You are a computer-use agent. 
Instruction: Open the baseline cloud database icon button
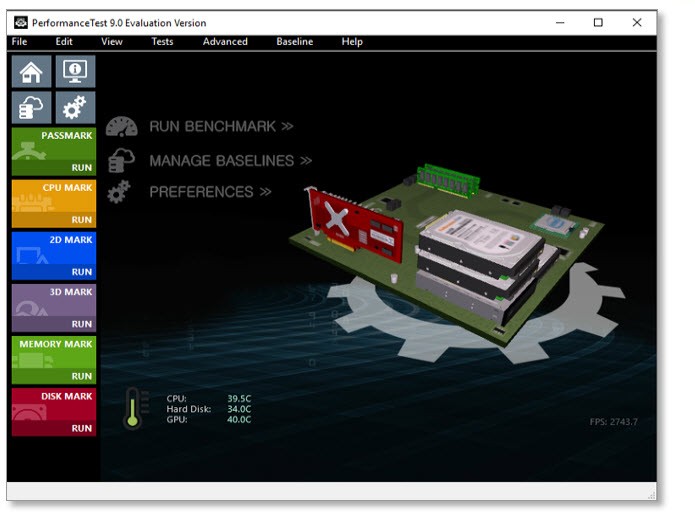click(31, 108)
